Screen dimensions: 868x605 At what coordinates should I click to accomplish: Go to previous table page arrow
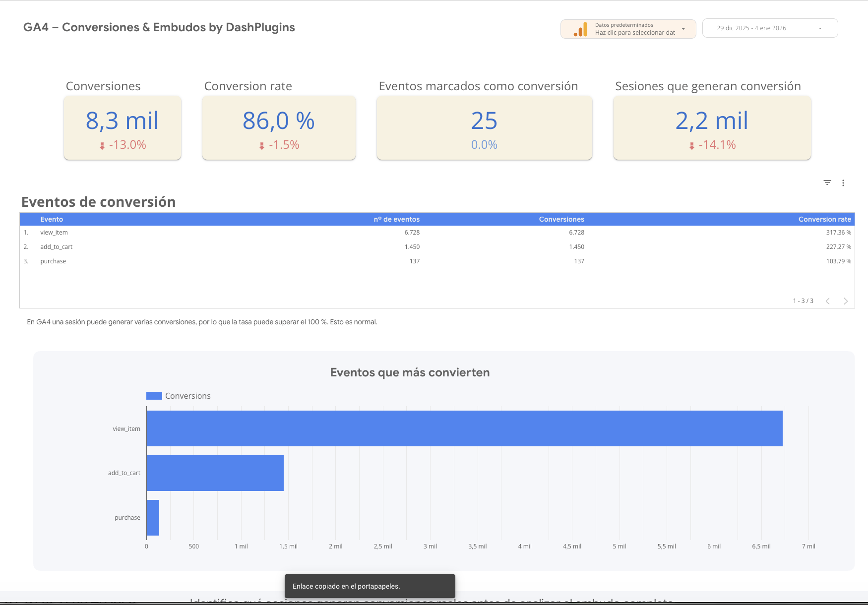click(x=828, y=301)
